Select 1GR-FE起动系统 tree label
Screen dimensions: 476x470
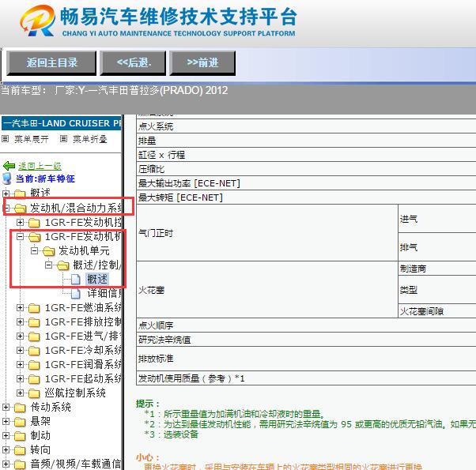coord(83,379)
